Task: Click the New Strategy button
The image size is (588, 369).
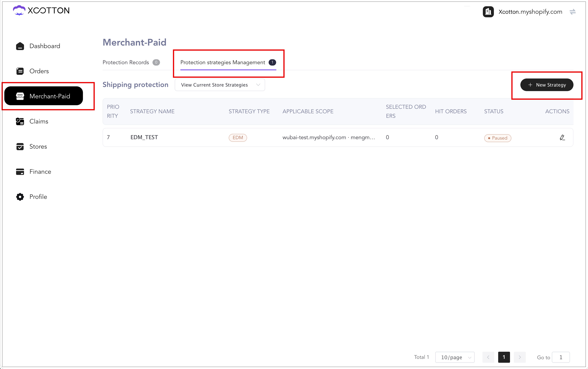Action: click(547, 85)
